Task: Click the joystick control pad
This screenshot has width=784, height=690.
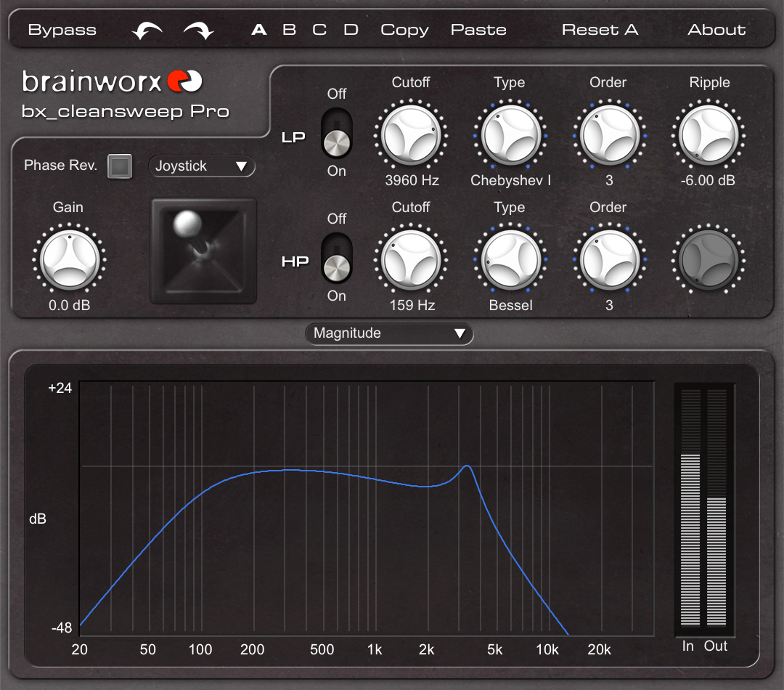Action: pos(203,251)
